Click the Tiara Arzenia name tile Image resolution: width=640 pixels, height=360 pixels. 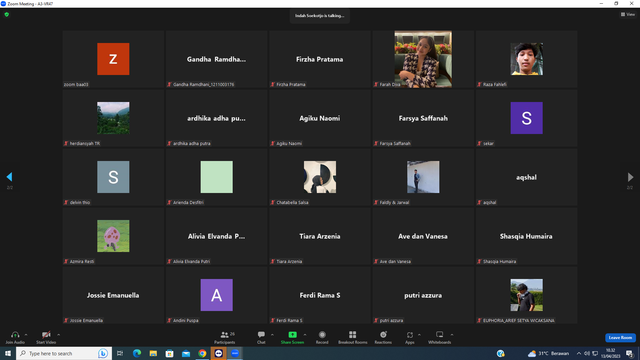(320, 236)
